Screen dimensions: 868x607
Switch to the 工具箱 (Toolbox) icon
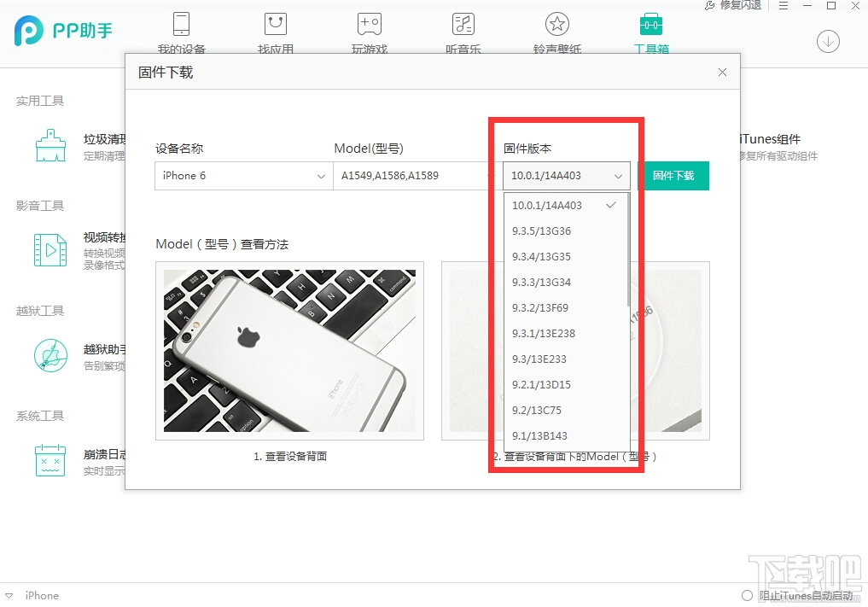(650, 24)
